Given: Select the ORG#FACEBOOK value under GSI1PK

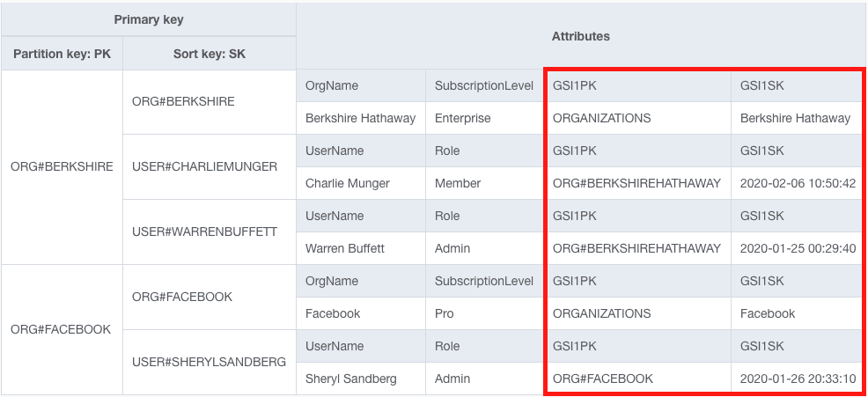Looking at the screenshot, I should 603,379.
